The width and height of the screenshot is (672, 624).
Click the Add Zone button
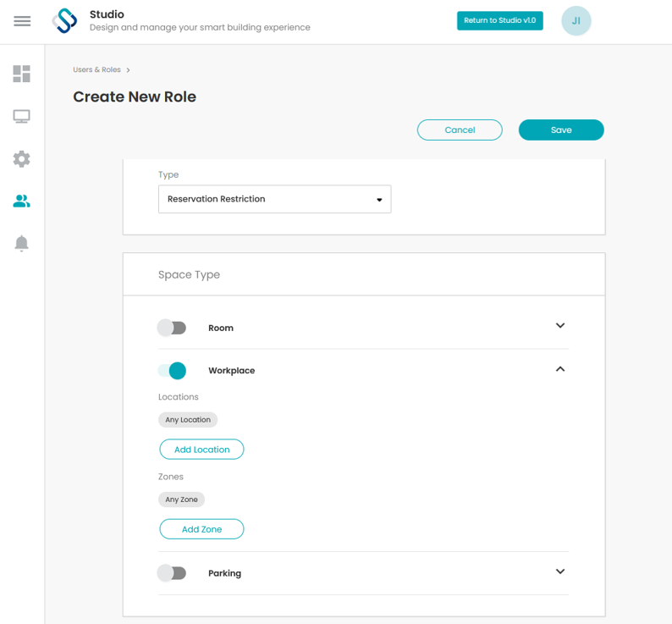point(202,529)
